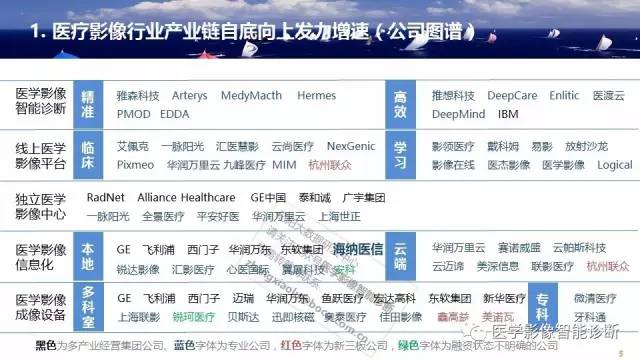Click company name 锐达影像
This screenshot has height=360, width=640.
coord(138,269)
